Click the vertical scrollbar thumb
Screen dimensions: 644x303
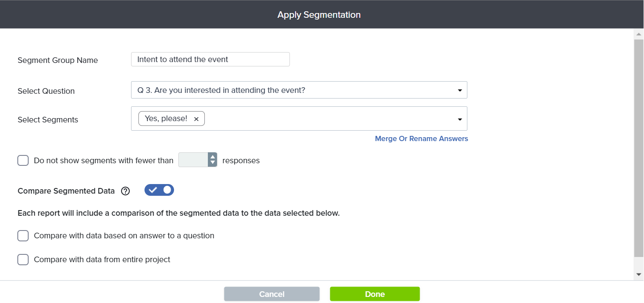click(x=638, y=148)
